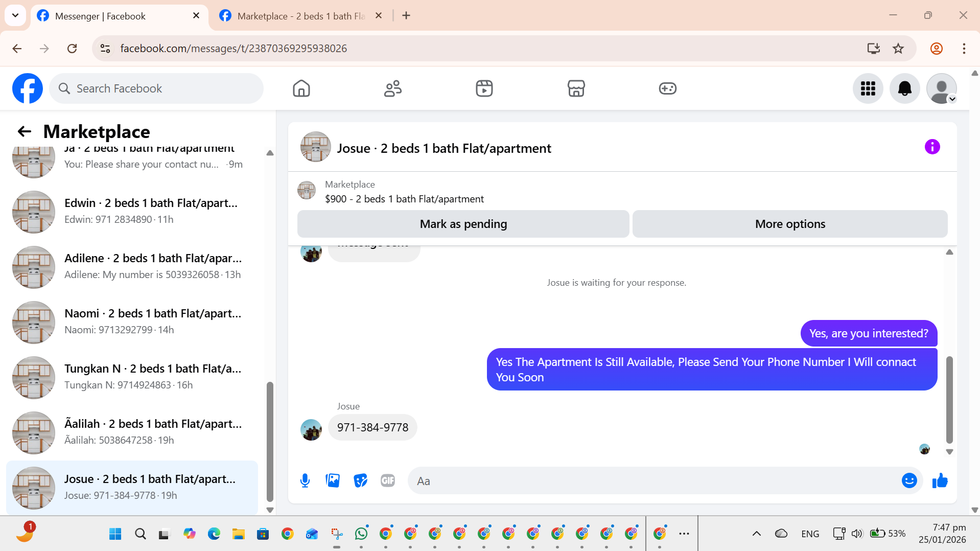980x551 pixels.
Task: Click the 'Yes, are you interested?' message
Action: [869, 333]
